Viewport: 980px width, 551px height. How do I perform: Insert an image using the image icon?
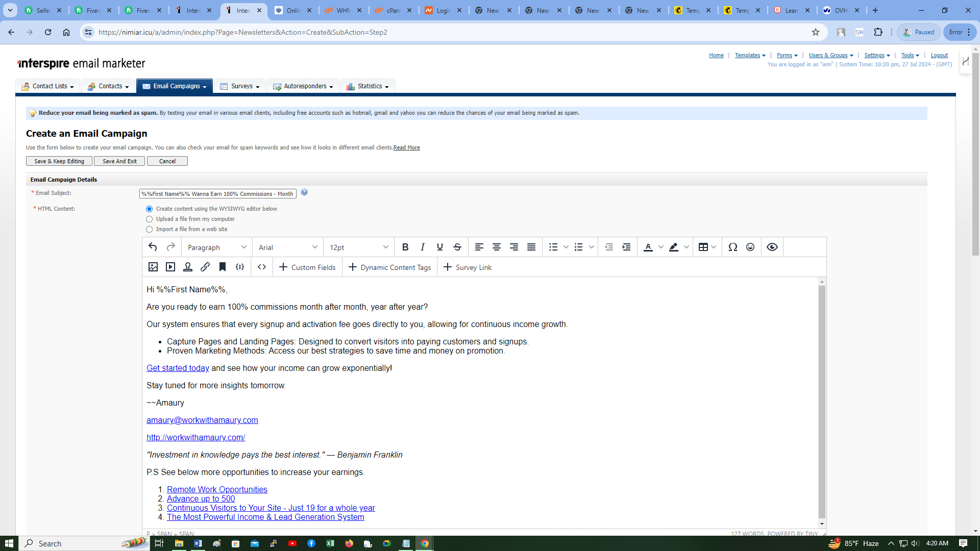[x=153, y=267]
